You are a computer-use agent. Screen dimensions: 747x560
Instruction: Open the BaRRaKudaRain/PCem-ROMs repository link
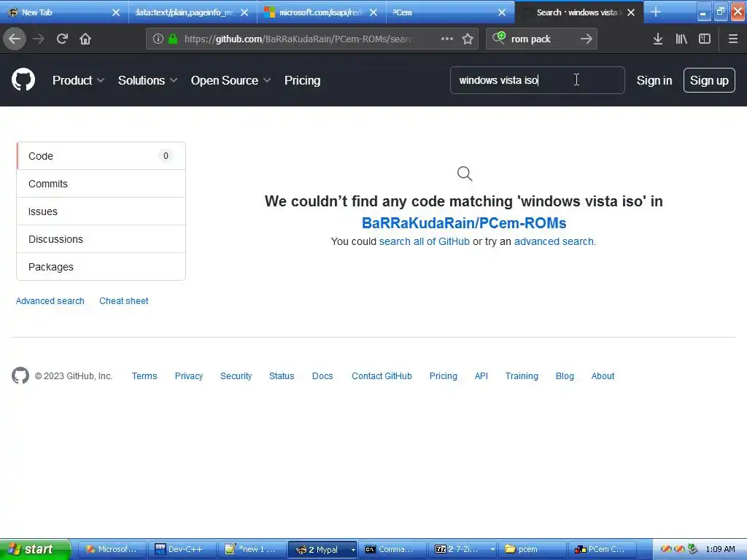[x=464, y=223]
